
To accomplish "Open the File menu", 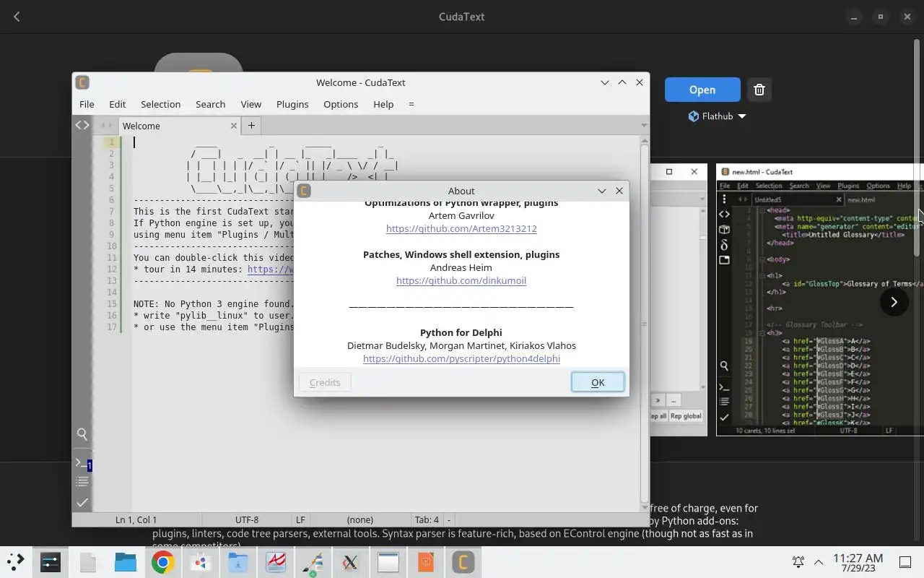I will tap(87, 104).
